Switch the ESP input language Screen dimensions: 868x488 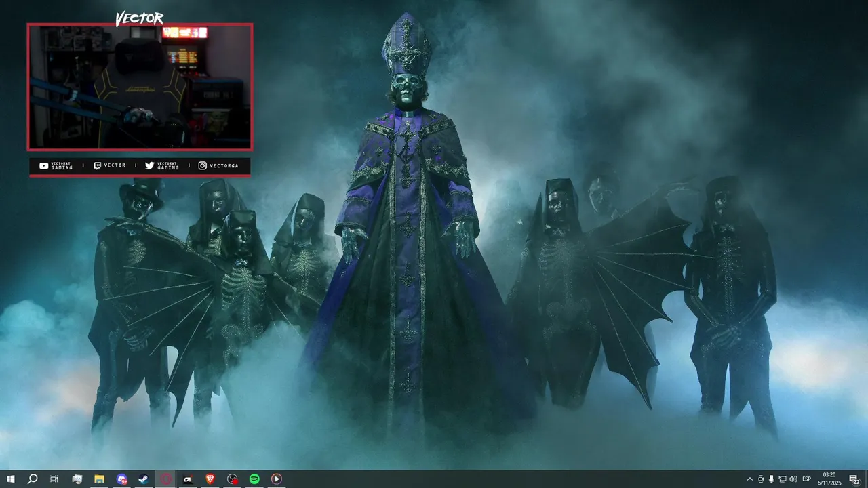[807, 479]
